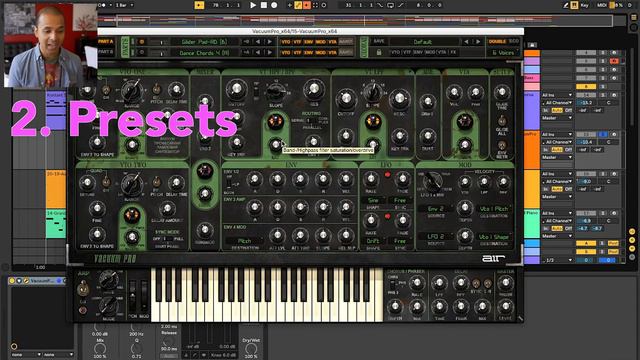Viewport: 640px width, 360px height.
Task: Go to next Part A preset
Action: coord(269,42)
